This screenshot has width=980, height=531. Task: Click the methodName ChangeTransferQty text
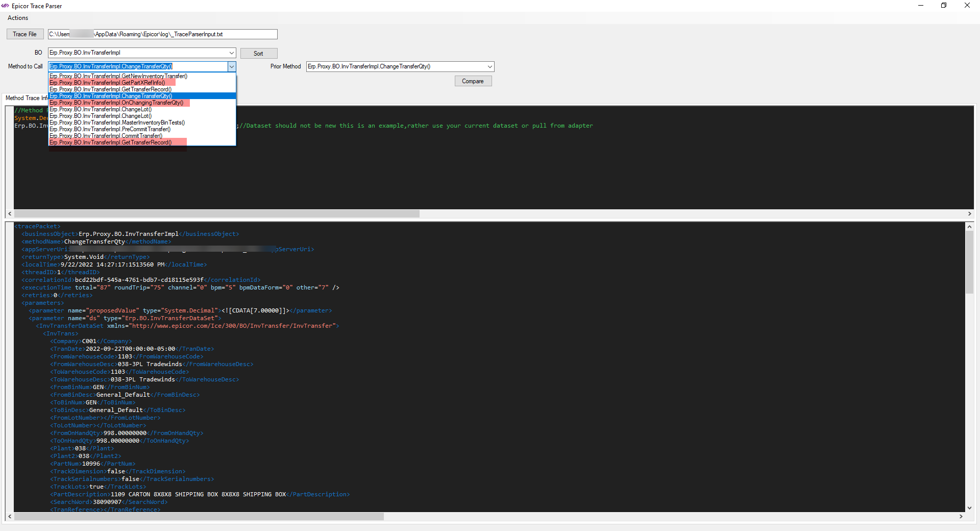pyautogui.click(x=94, y=242)
